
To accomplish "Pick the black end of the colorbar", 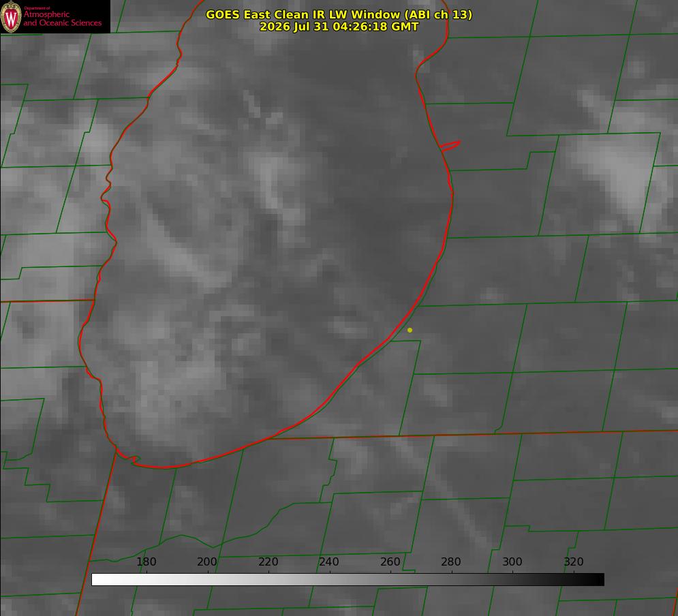I will tap(597, 580).
